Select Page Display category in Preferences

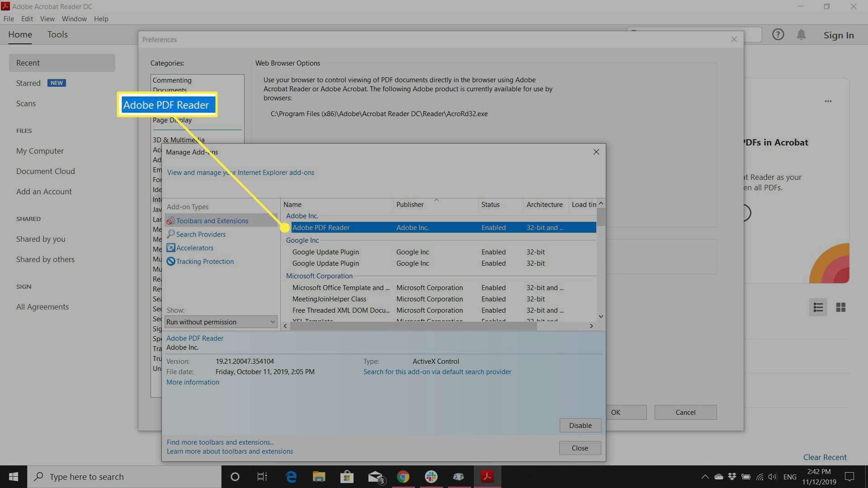(172, 120)
